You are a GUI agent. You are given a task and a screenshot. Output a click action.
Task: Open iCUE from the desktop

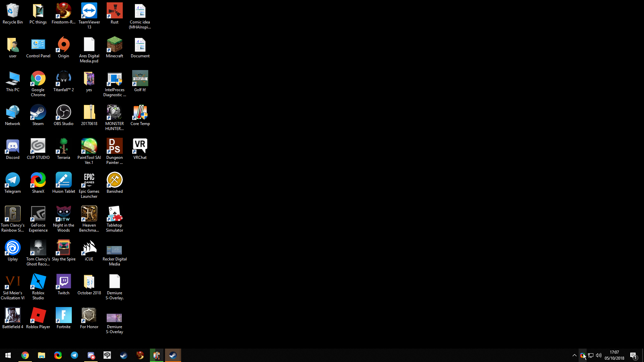point(89,247)
